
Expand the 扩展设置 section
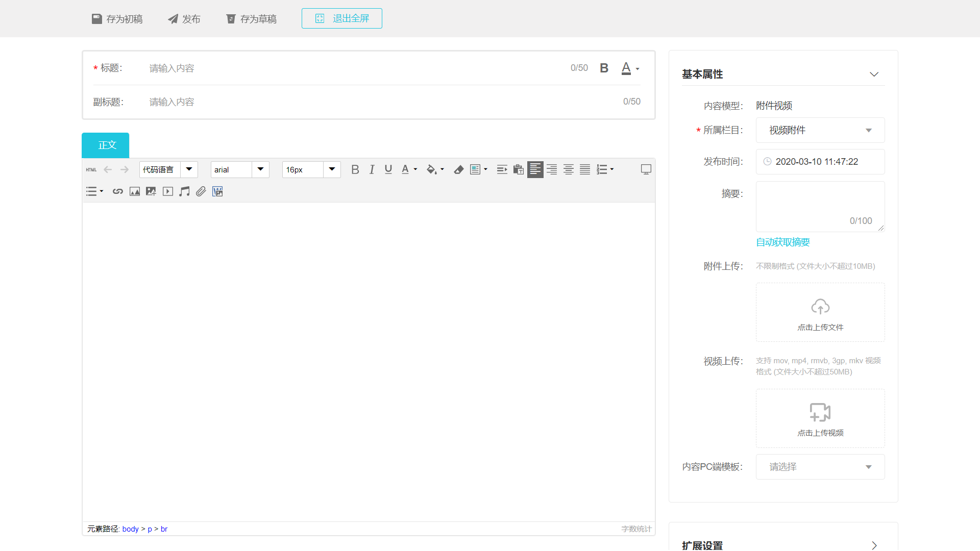click(874, 545)
